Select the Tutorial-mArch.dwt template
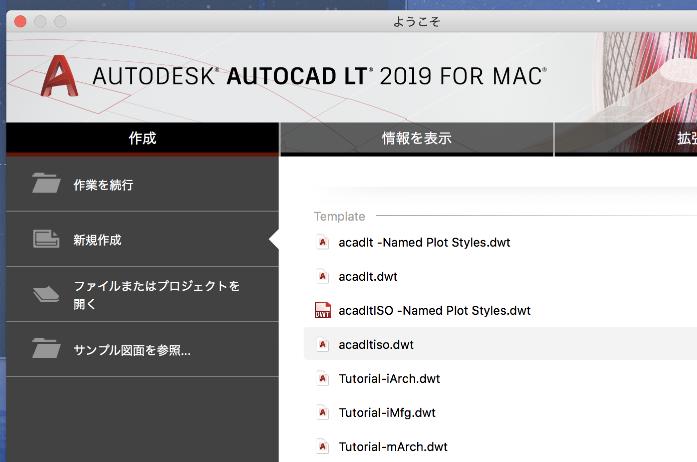Screen dimensions: 697x462 coord(393,447)
